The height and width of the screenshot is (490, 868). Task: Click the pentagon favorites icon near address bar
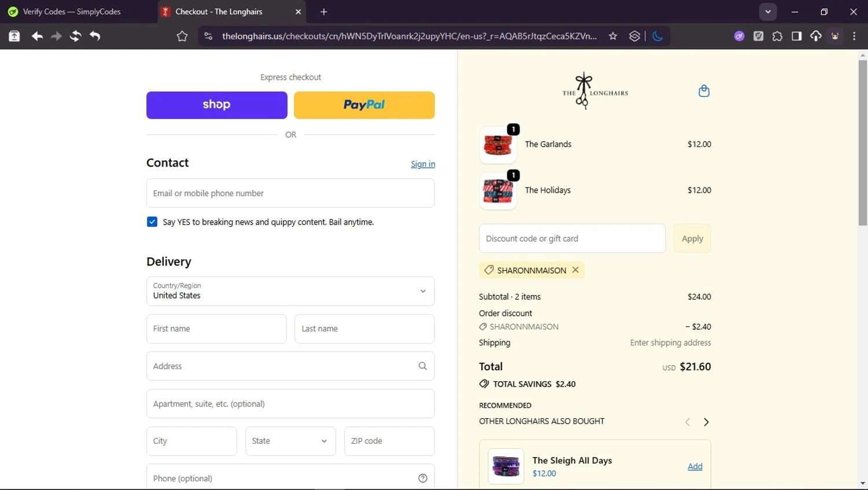(x=182, y=36)
